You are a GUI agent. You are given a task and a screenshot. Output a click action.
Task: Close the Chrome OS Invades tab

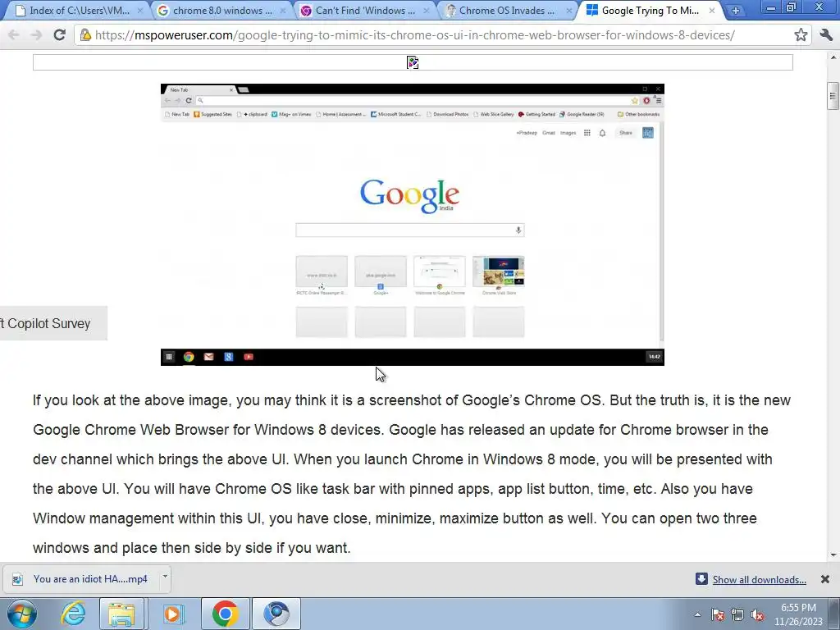569,11
